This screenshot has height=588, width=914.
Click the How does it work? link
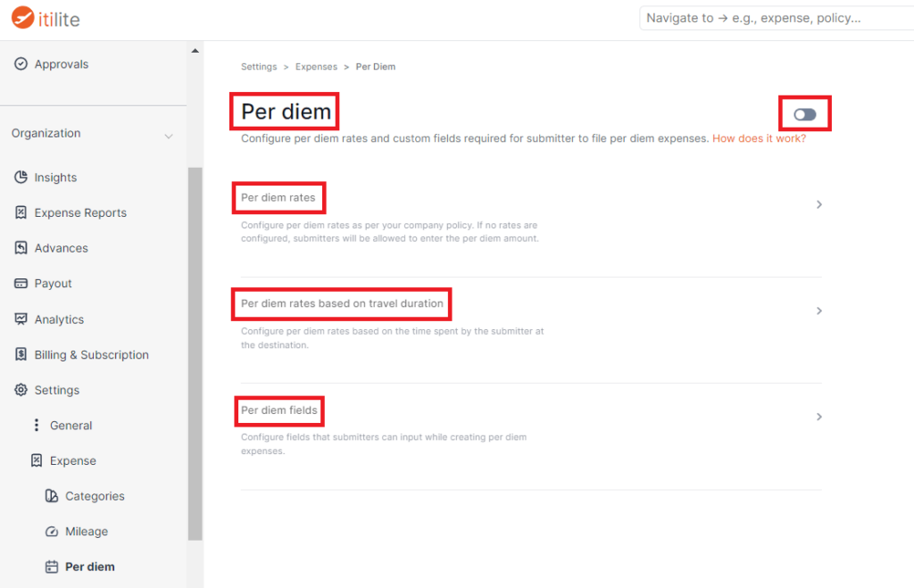[x=759, y=138]
